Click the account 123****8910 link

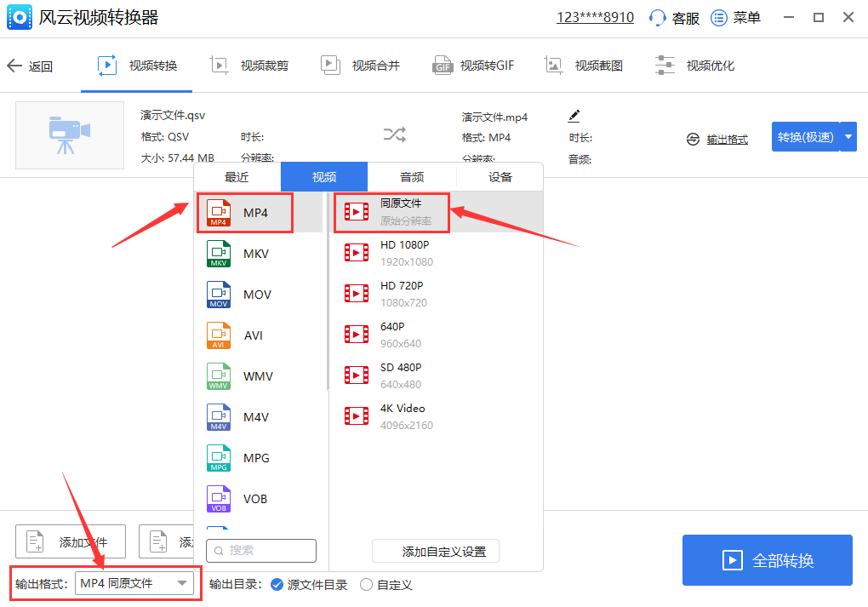click(x=595, y=18)
